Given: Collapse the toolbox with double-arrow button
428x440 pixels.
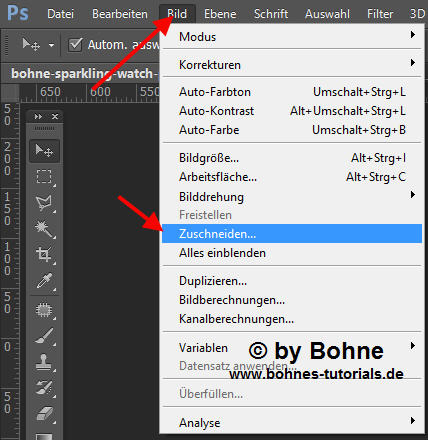Looking at the screenshot, I should [x=38, y=116].
